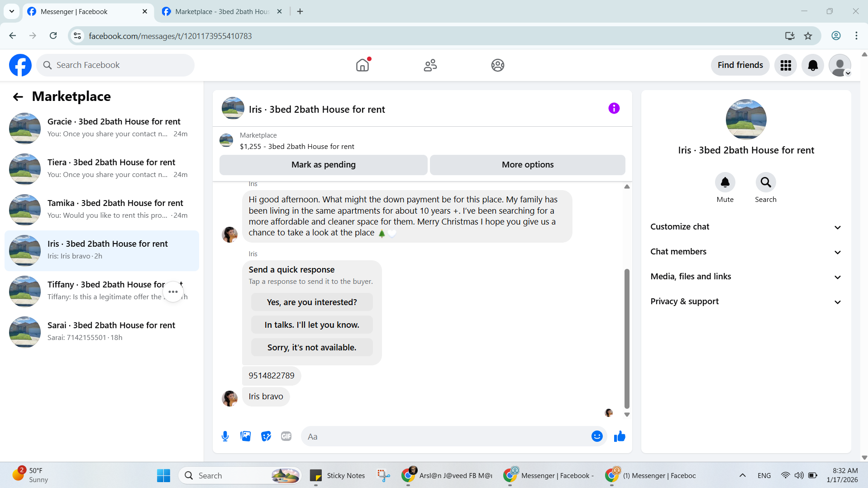Expand Chat members section

click(746, 252)
